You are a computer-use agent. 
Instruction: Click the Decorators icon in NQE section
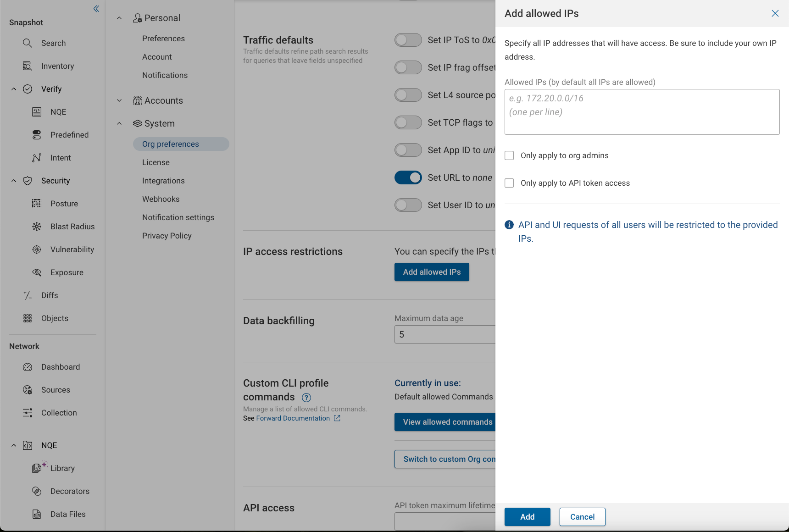pyautogui.click(x=37, y=491)
